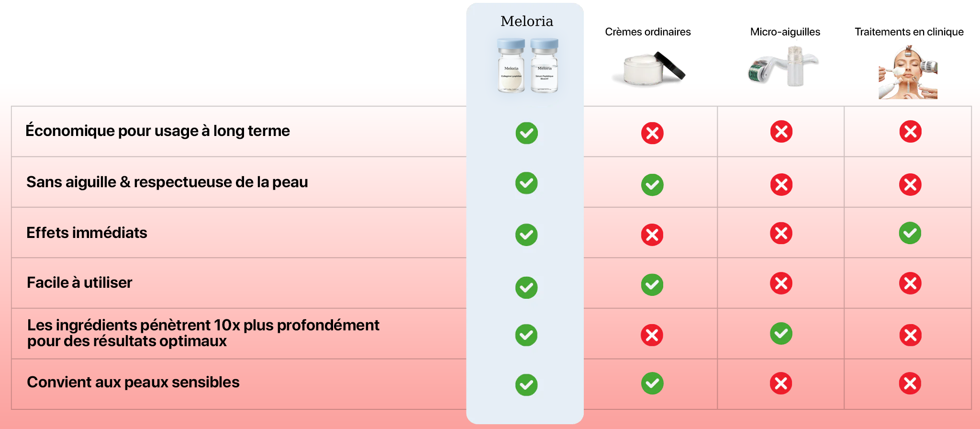This screenshot has height=429, width=980.
Task: Click Meloria check mark for Convient aux peaux sensibles
Action: (526, 385)
